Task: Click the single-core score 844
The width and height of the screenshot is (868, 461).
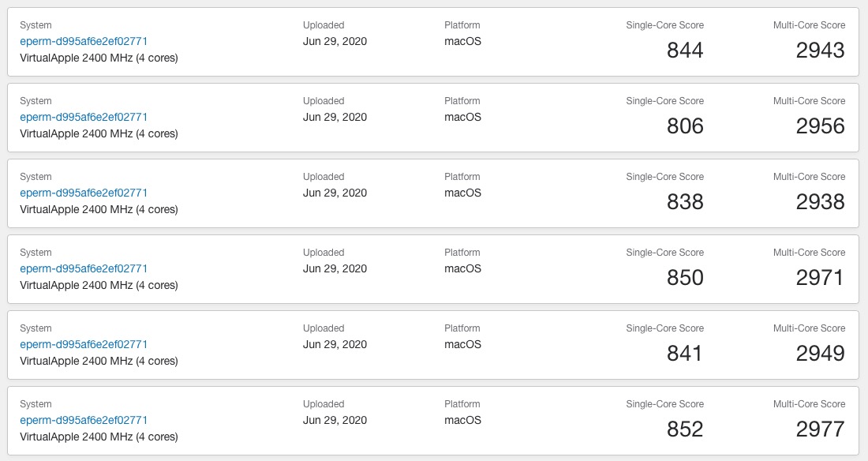Action: click(x=685, y=51)
